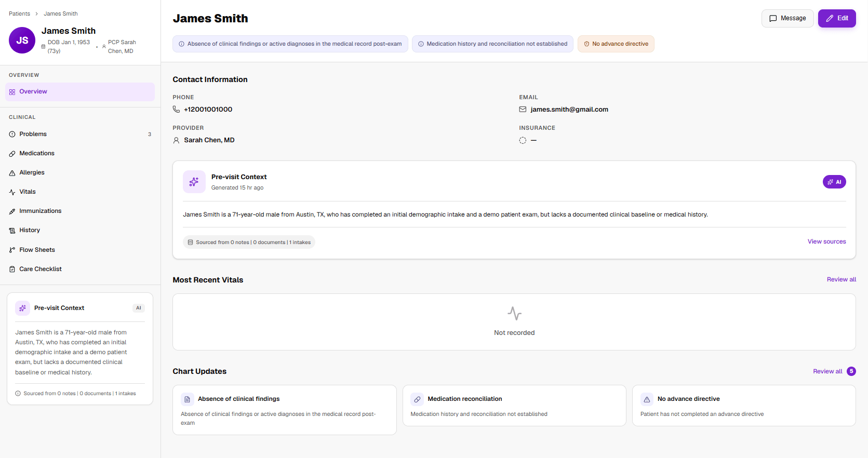This screenshot has height=458, width=868.
Task: Click the email james.smith@gmail.com
Action: [569, 110]
